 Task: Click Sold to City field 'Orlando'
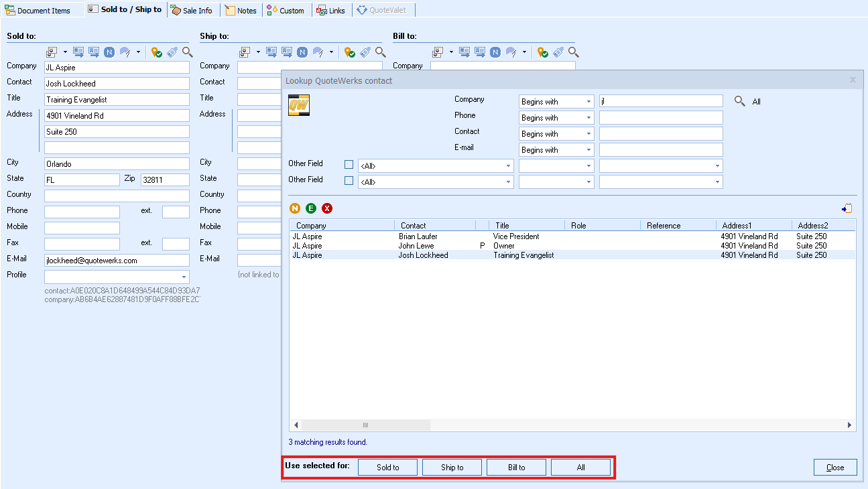117,164
